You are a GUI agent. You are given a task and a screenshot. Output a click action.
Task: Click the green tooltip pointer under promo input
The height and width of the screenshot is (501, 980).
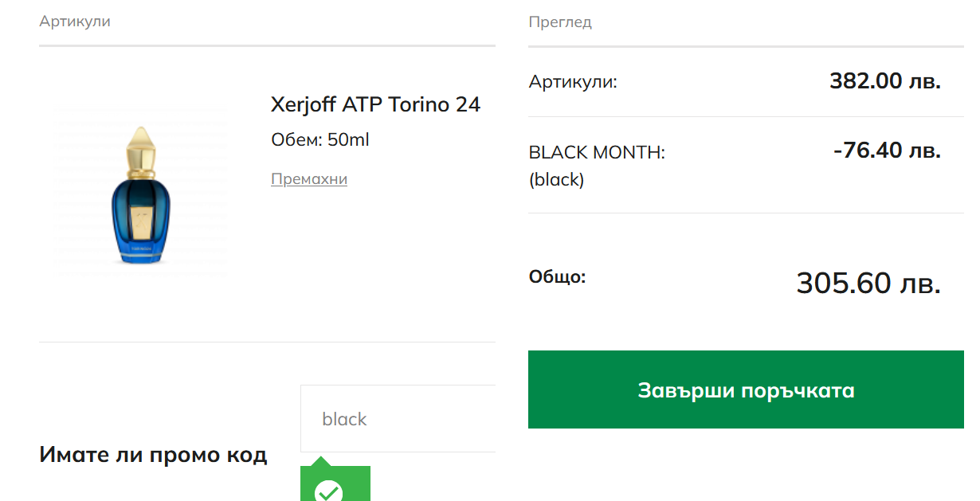(320, 461)
